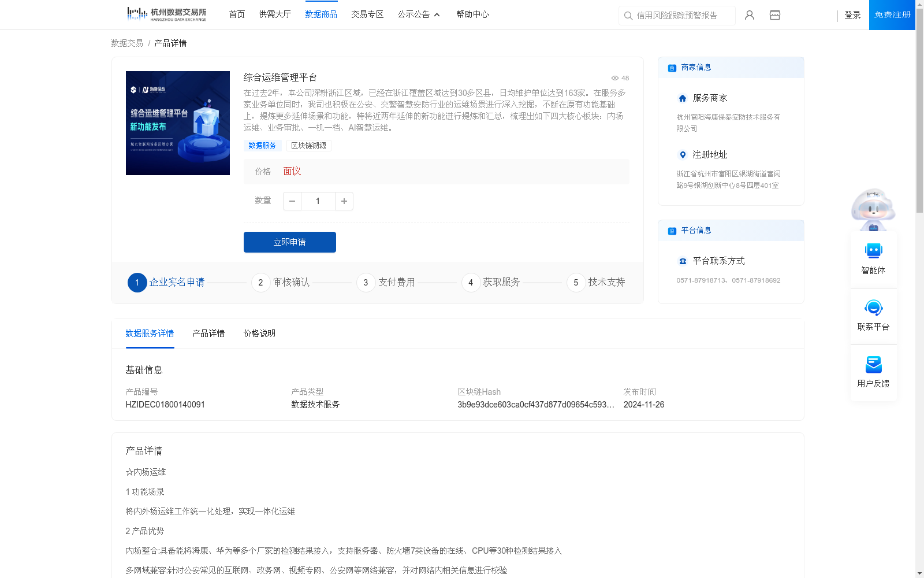Click the search magnifier icon
The height and width of the screenshot is (578, 924).
(x=628, y=16)
